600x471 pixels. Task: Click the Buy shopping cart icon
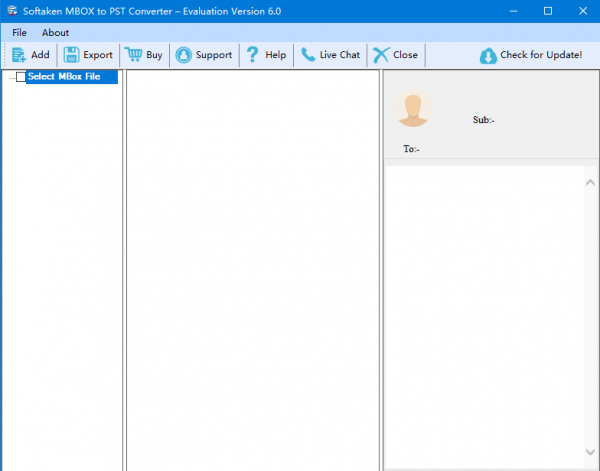click(x=133, y=55)
